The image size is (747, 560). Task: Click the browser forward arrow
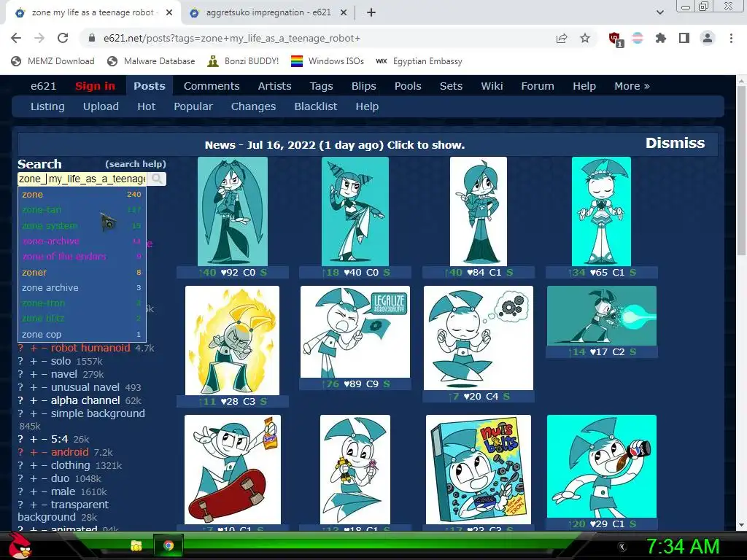(x=39, y=38)
